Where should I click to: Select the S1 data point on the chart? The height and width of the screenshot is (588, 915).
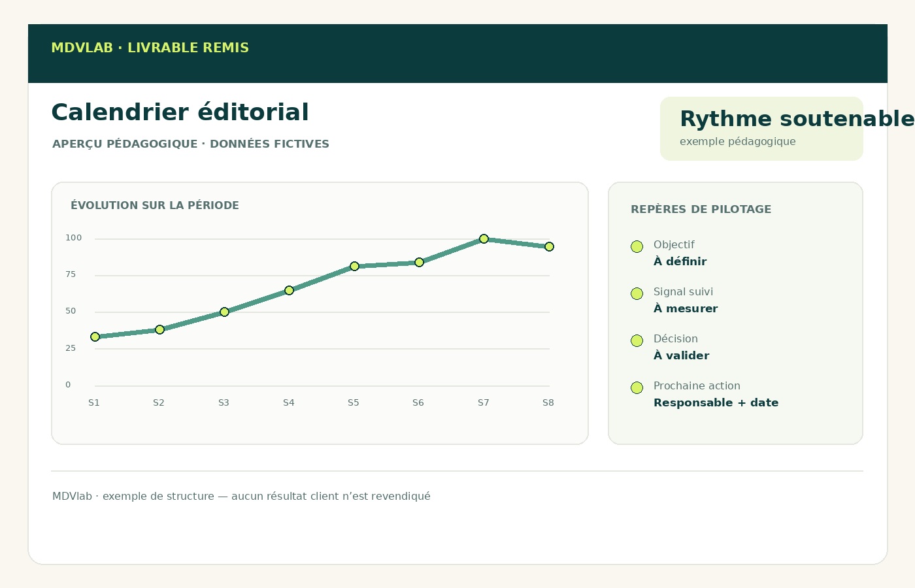point(95,336)
